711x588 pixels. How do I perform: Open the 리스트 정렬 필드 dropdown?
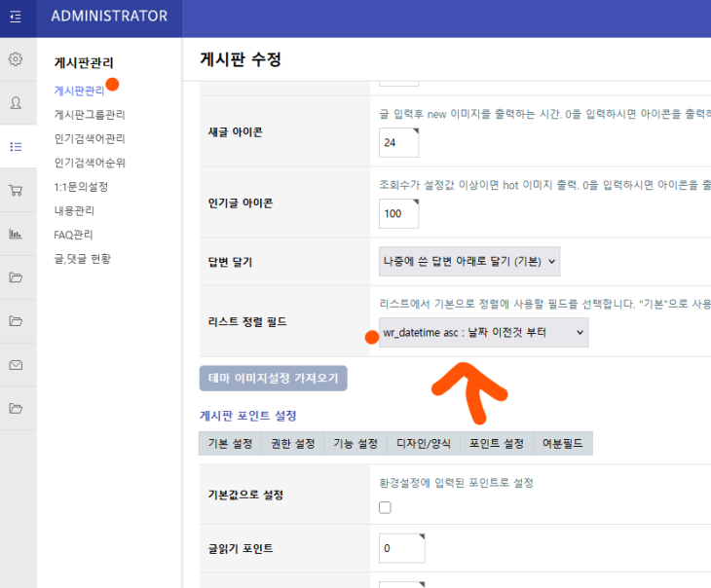click(483, 333)
